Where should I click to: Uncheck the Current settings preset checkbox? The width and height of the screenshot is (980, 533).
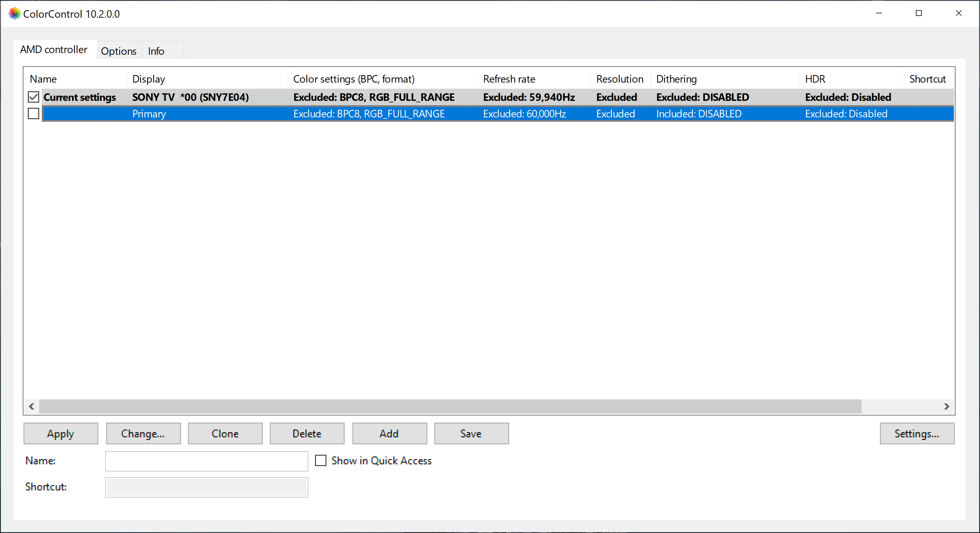pos(33,97)
